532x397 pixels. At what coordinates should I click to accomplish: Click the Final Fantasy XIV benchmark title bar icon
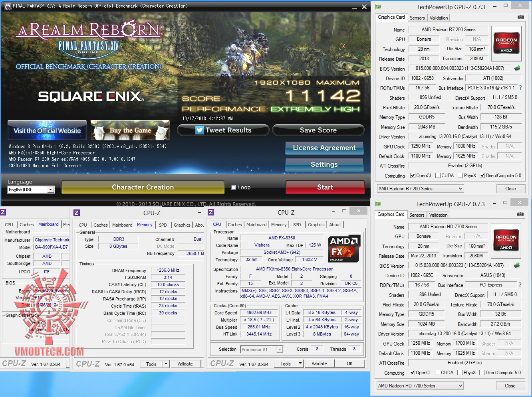[7, 6]
